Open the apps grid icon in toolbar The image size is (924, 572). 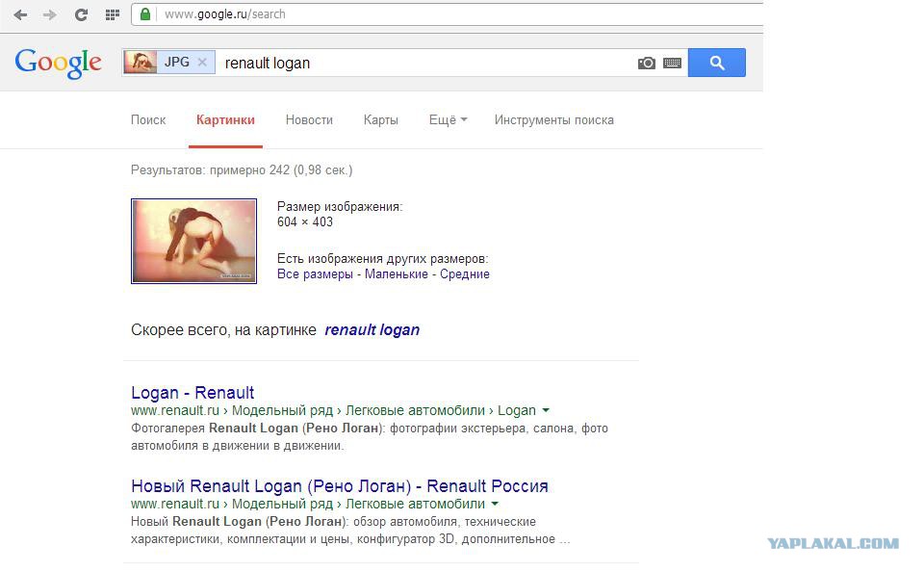click(112, 14)
